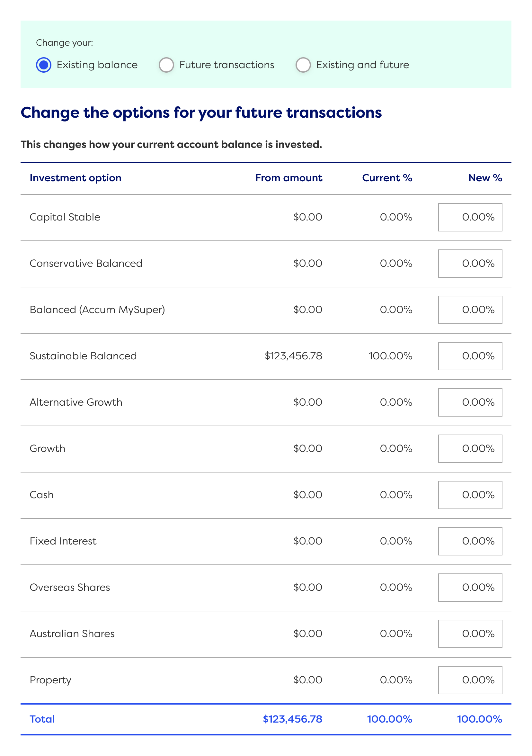Click the "Investment option" column header
Viewport: 532px width, 756px height.
tap(75, 178)
